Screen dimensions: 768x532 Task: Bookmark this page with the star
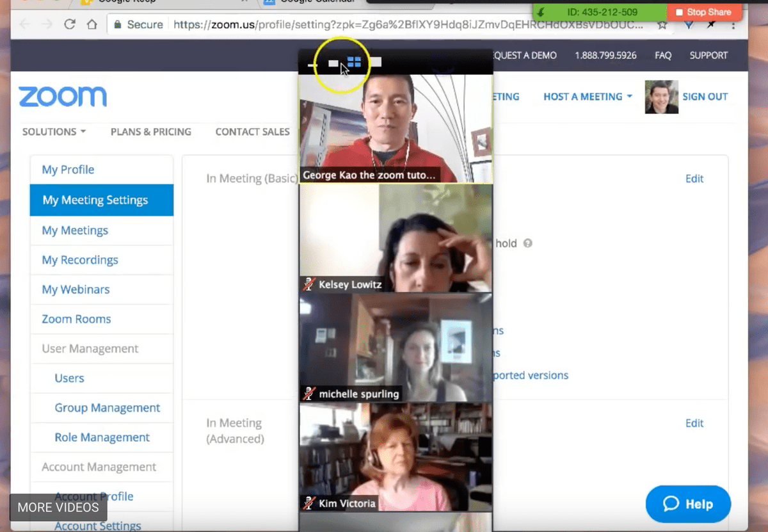point(662,25)
